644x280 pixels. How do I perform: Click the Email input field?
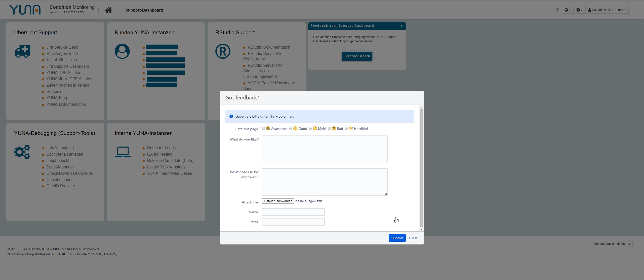pyautogui.click(x=293, y=222)
